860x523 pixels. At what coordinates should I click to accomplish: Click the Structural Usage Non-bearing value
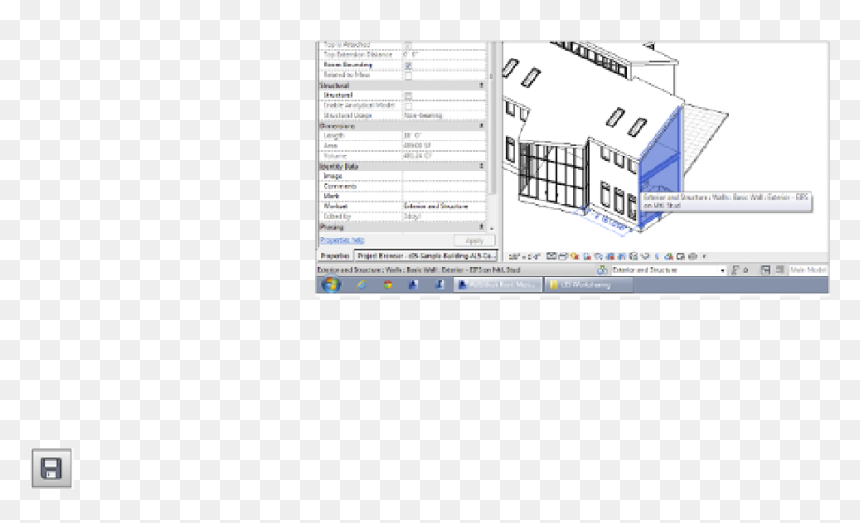click(443, 116)
